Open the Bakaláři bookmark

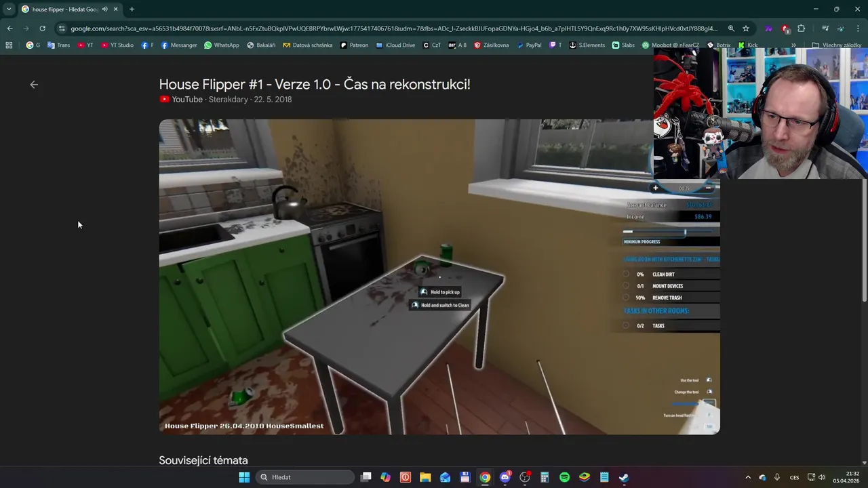(261, 45)
